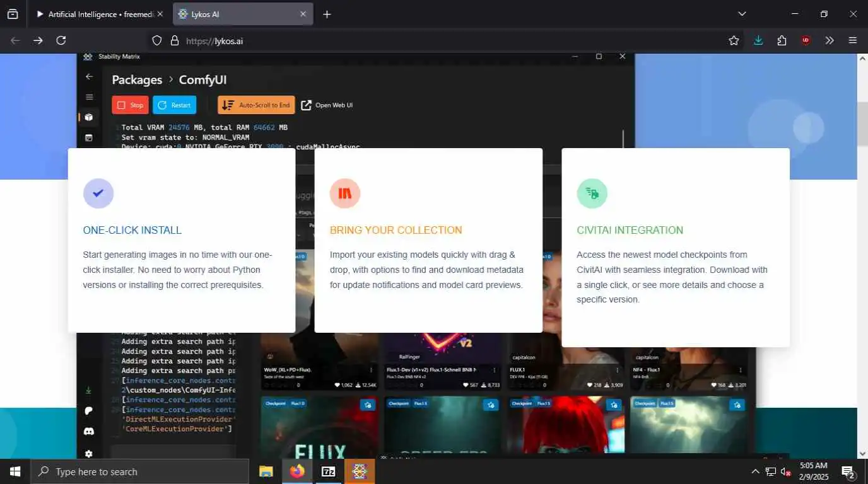
Task: Click the blue checkmark One-Click Install icon
Action: click(x=98, y=193)
